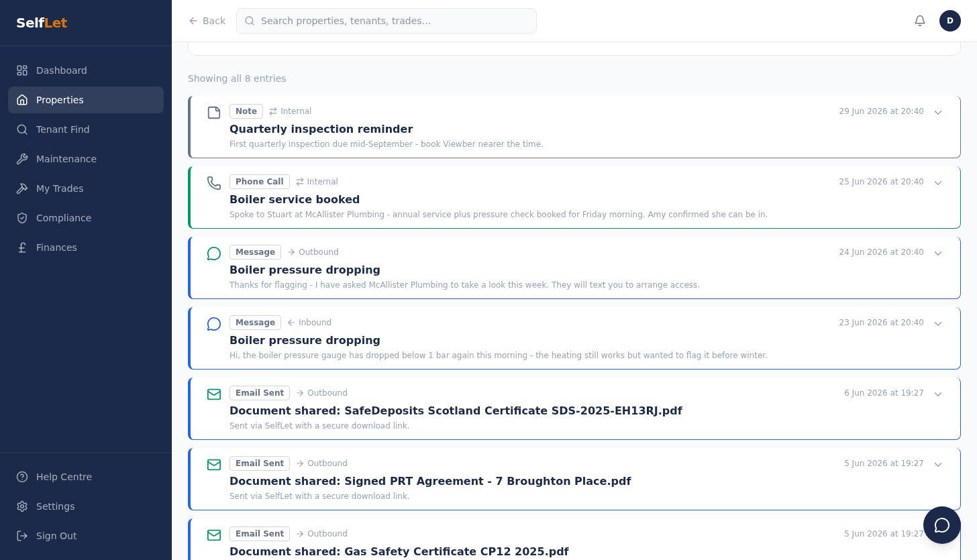This screenshot has width=977, height=560.
Task: Expand the Signed PRT Agreement entry chevron
Action: tap(938, 465)
